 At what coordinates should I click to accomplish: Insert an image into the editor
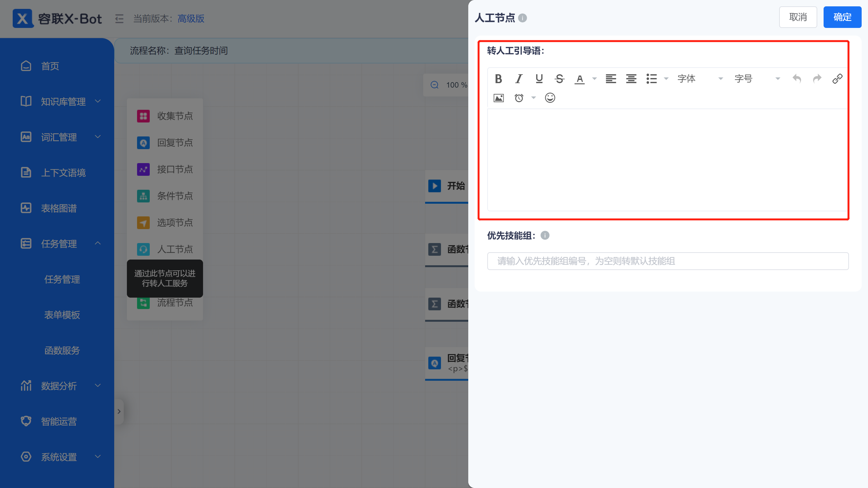(498, 98)
